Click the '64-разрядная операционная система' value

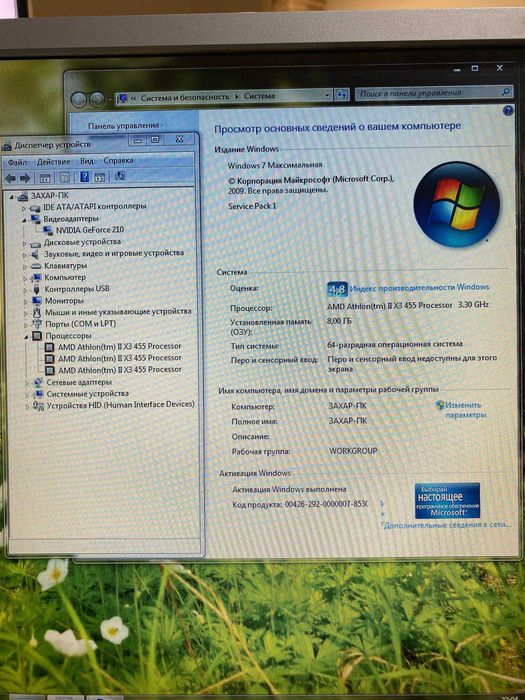(395, 344)
